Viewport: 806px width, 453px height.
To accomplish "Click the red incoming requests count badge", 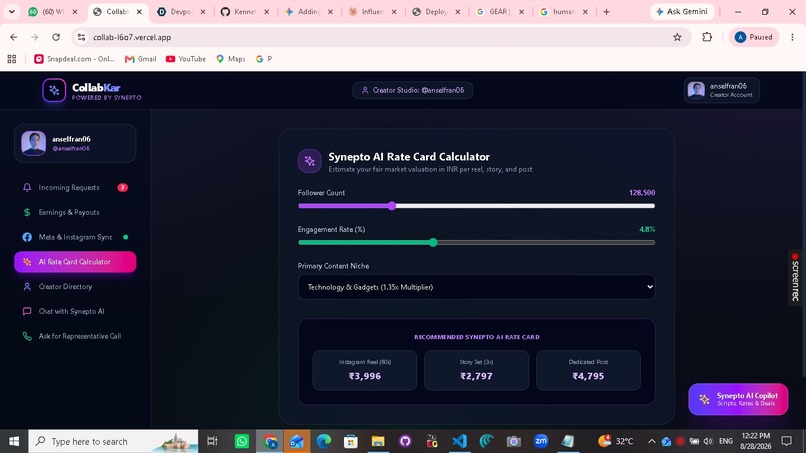I will tap(122, 188).
